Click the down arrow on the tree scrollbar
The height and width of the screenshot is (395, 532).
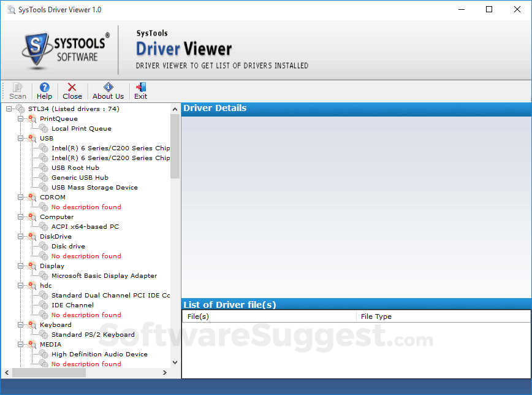click(x=175, y=362)
